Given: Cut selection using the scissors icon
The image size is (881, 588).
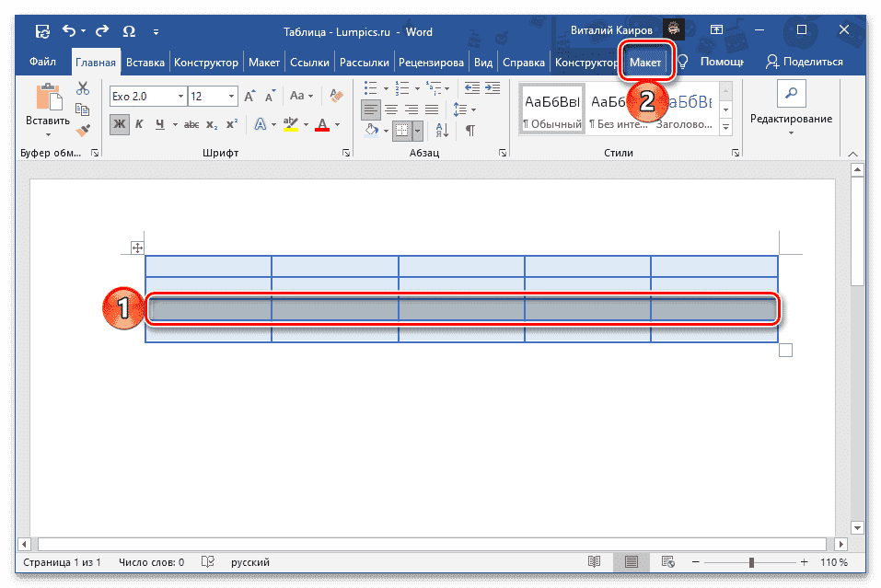Looking at the screenshot, I should point(81,86).
